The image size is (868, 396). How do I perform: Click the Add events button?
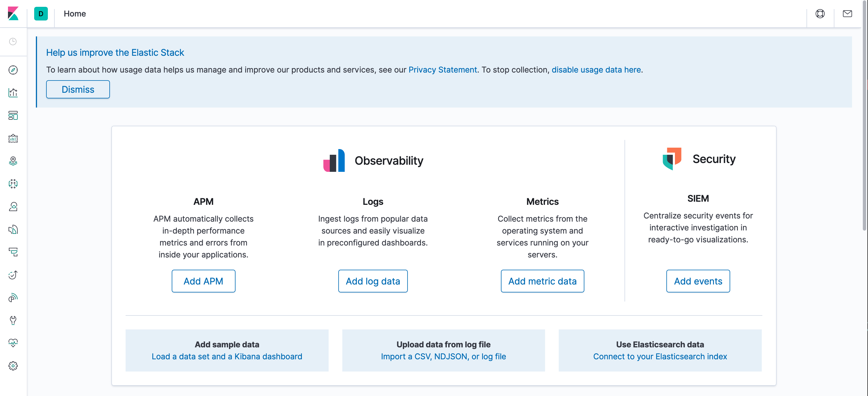coord(698,281)
